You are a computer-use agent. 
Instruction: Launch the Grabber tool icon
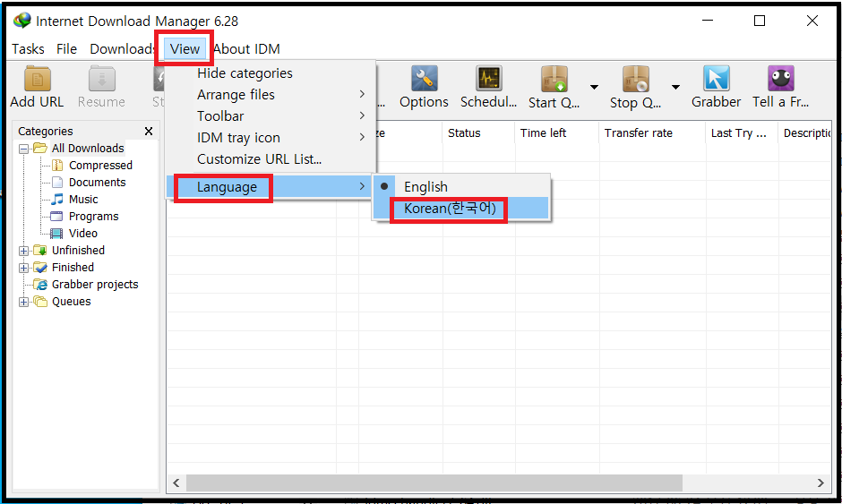pyautogui.click(x=717, y=79)
